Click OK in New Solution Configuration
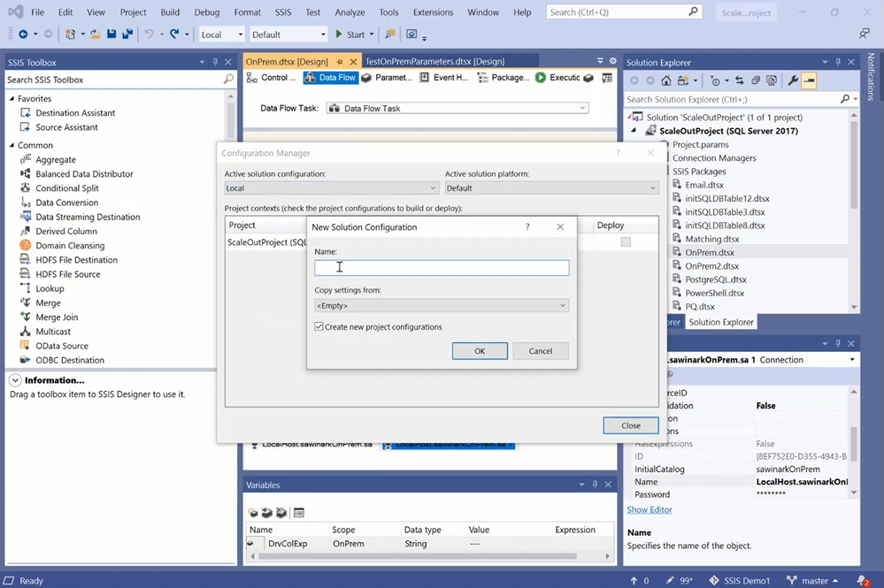 click(x=480, y=351)
